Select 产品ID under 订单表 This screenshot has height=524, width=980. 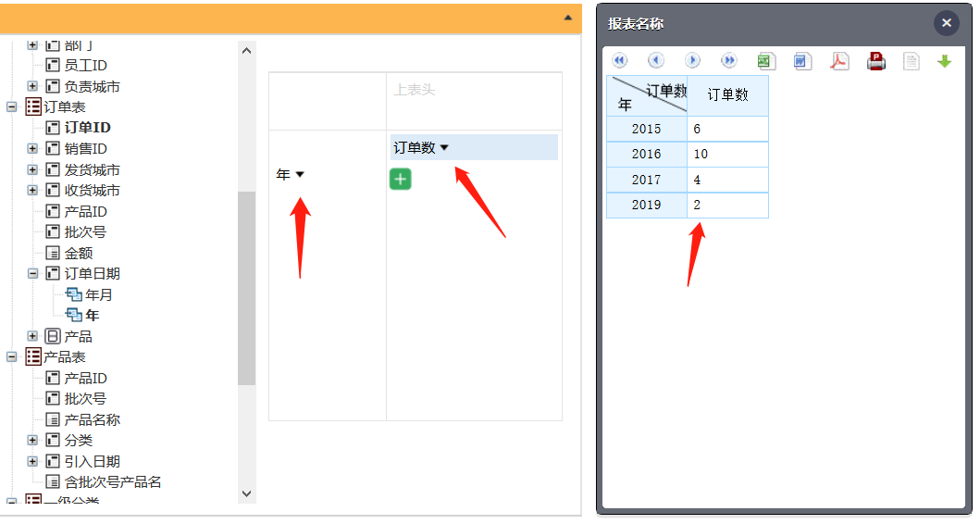86,211
